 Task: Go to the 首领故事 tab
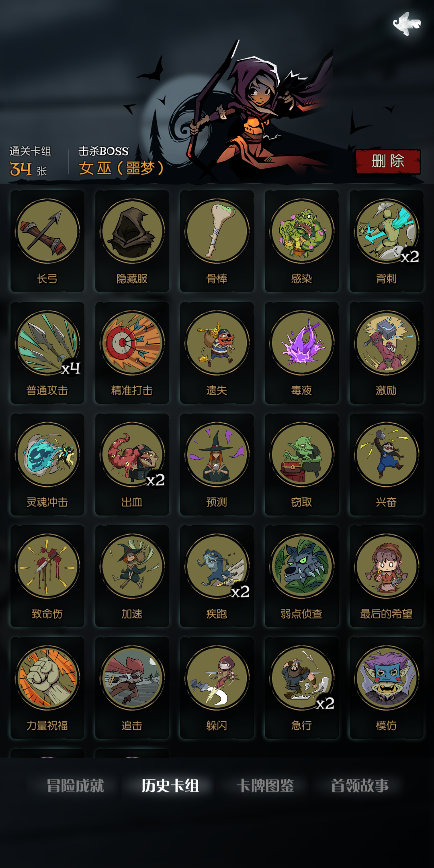click(360, 786)
